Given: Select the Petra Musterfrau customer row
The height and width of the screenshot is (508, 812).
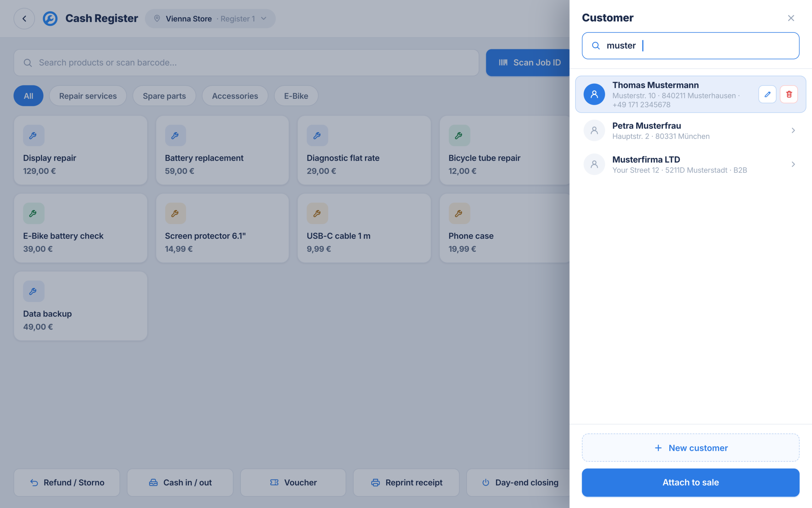Looking at the screenshot, I should coord(691,130).
